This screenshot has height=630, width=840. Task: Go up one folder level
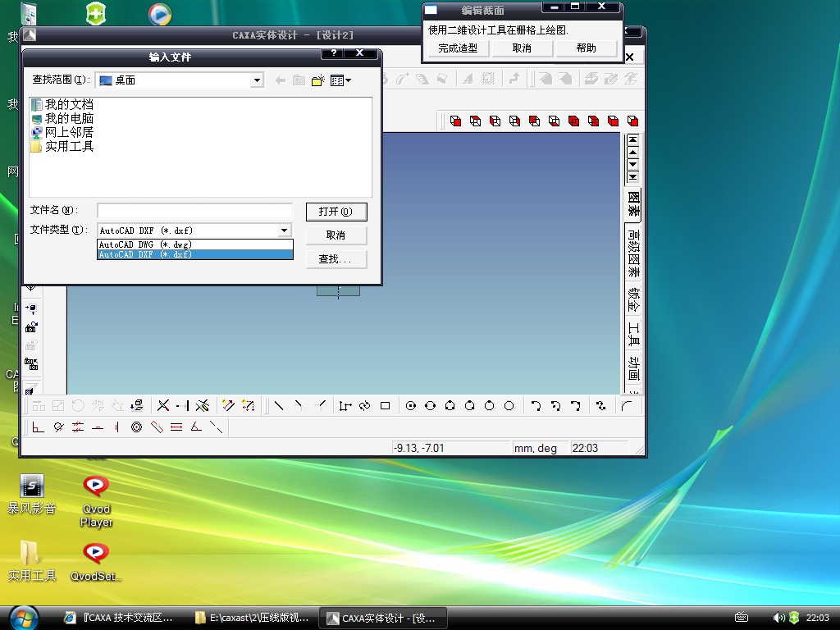click(x=299, y=80)
